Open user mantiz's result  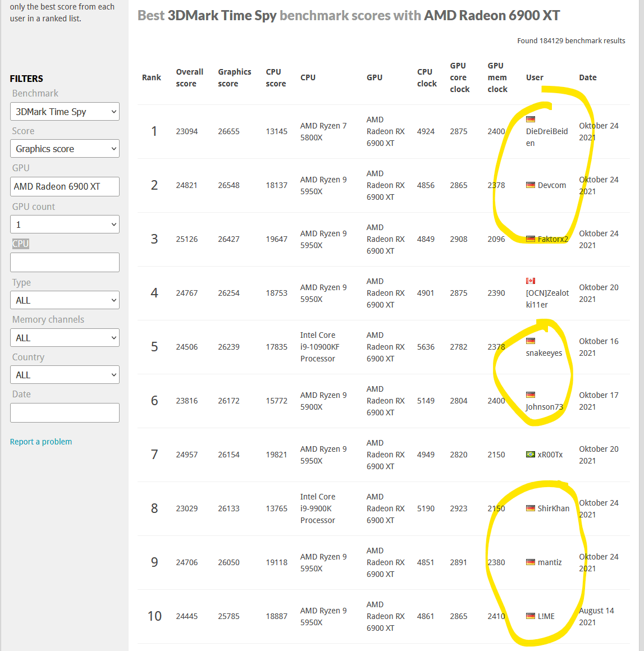click(550, 562)
